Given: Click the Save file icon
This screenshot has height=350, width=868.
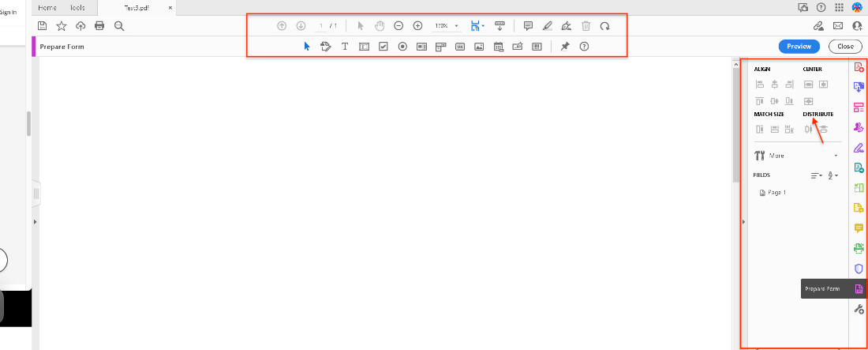Looking at the screenshot, I should 43,26.
